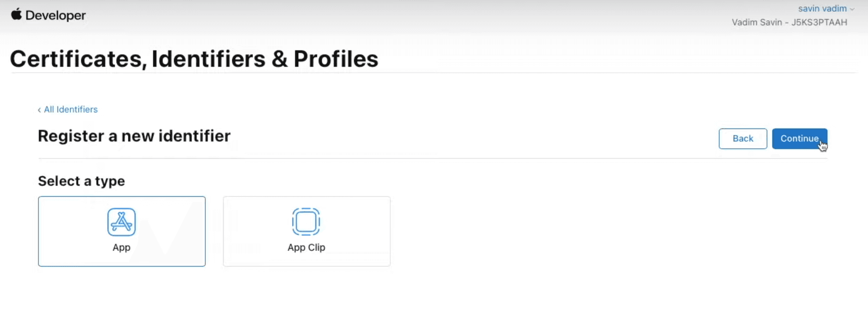Click the chevron next to All Identifiers
The height and width of the screenshot is (319, 868).
39,110
